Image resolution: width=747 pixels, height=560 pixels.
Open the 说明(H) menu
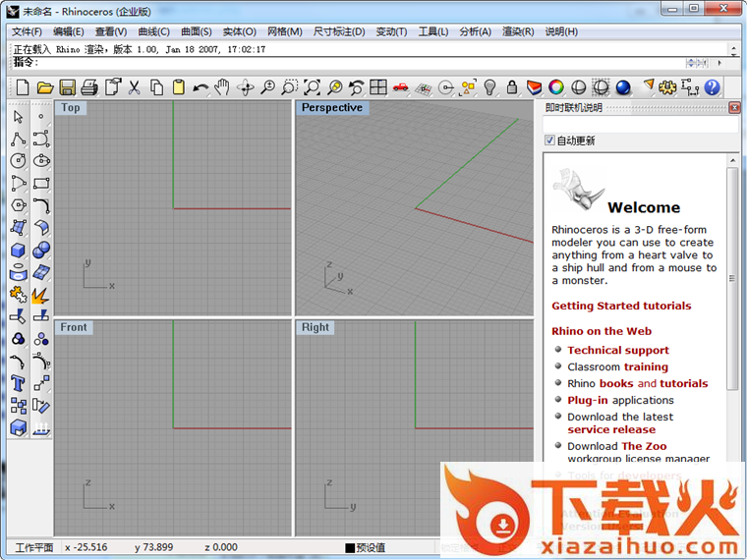(x=561, y=31)
